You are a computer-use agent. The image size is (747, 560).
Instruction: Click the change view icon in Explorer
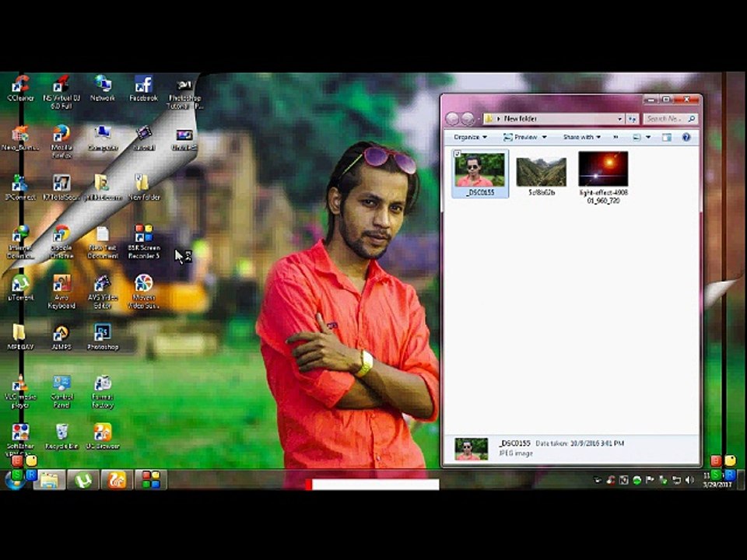click(637, 137)
